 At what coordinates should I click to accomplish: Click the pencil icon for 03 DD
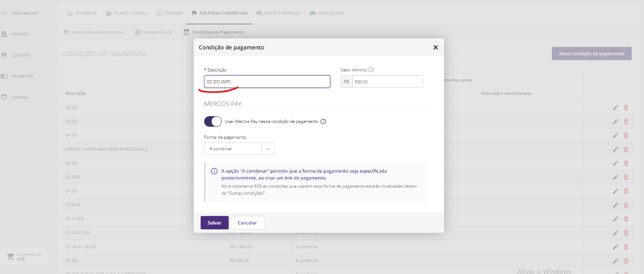coord(615,121)
